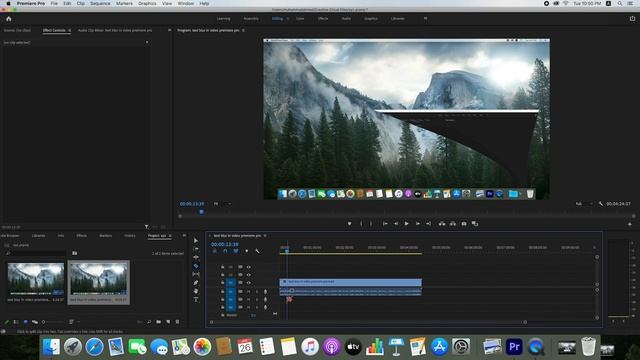Click Lift button in Program monitor
The height and width of the screenshot is (360, 640).
click(442, 224)
